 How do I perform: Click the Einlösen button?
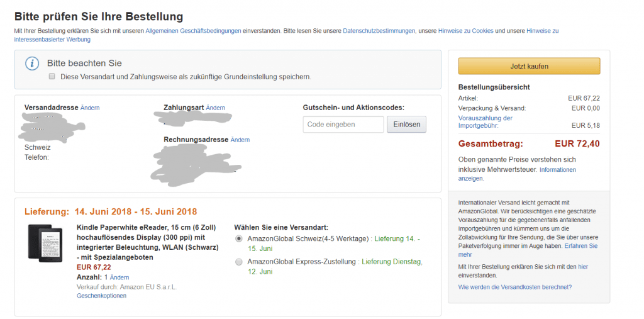pyautogui.click(x=406, y=125)
